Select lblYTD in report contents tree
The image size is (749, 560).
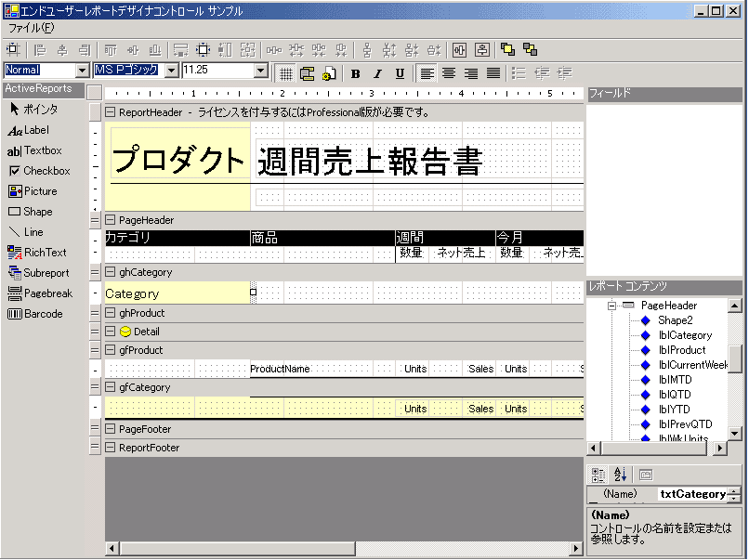pyautogui.click(x=674, y=410)
